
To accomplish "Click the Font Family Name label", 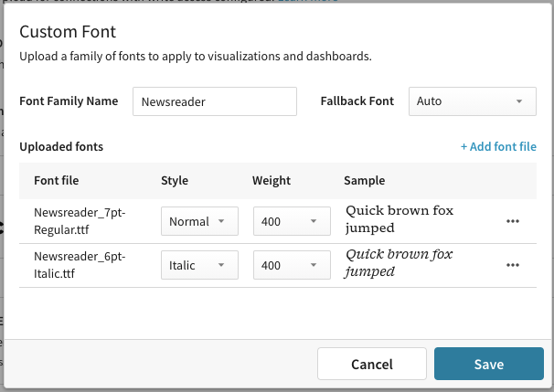I will coord(69,101).
